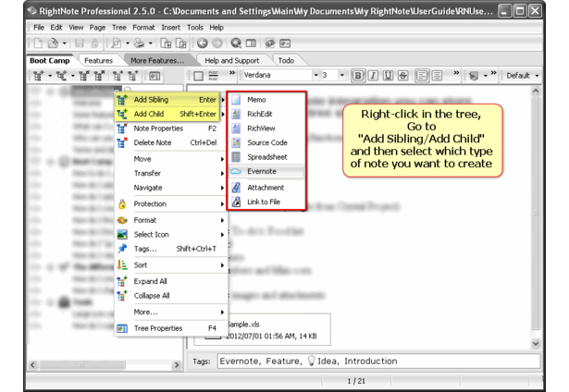
Task: Open the font size 3 dropdown
Action: [x=341, y=75]
